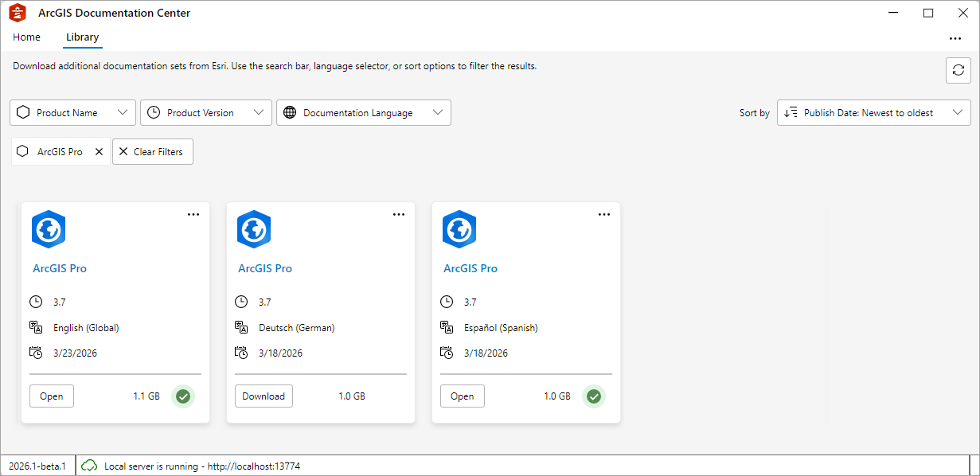
Task: Open ArcGIS Pro title link on Spanish card
Action: pos(470,268)
